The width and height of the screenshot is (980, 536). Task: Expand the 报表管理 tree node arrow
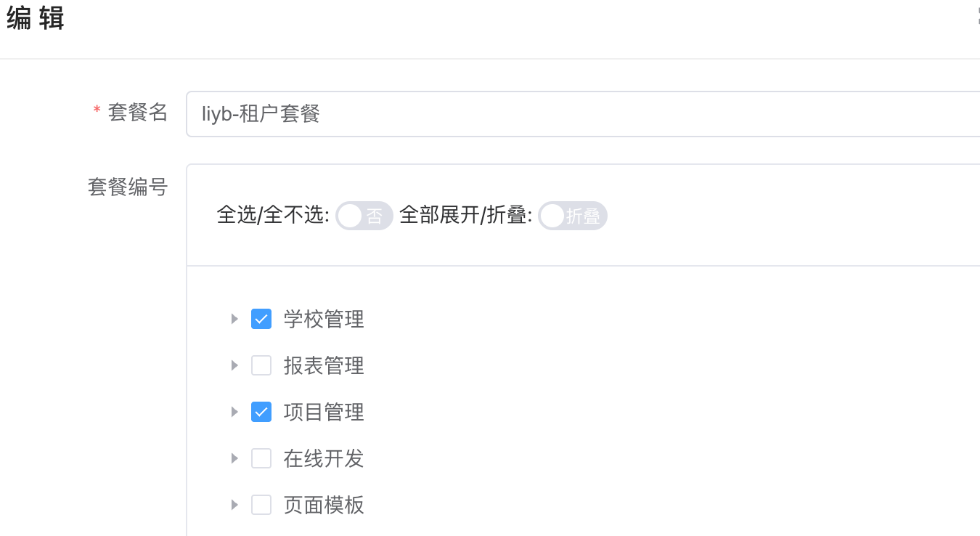[x=234, y=365]
